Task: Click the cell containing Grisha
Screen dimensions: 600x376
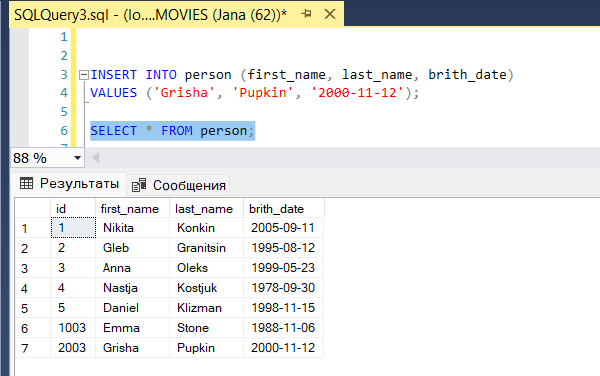Action: pos(132,348)
